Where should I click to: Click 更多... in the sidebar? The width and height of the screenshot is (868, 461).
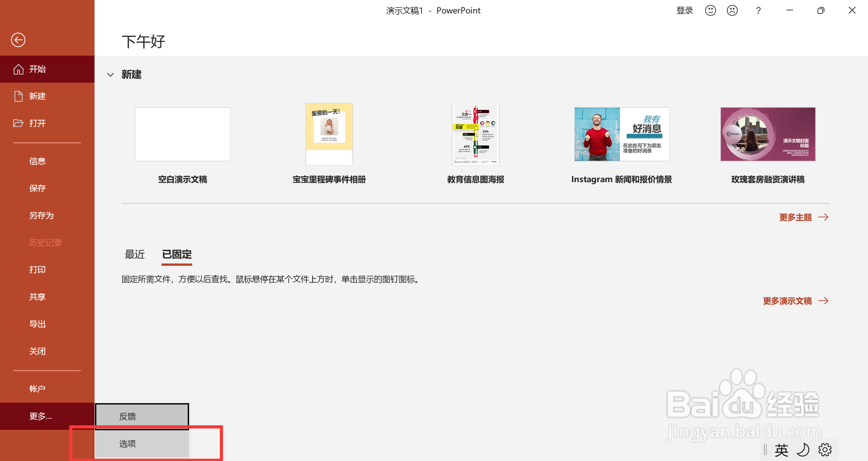47,416
